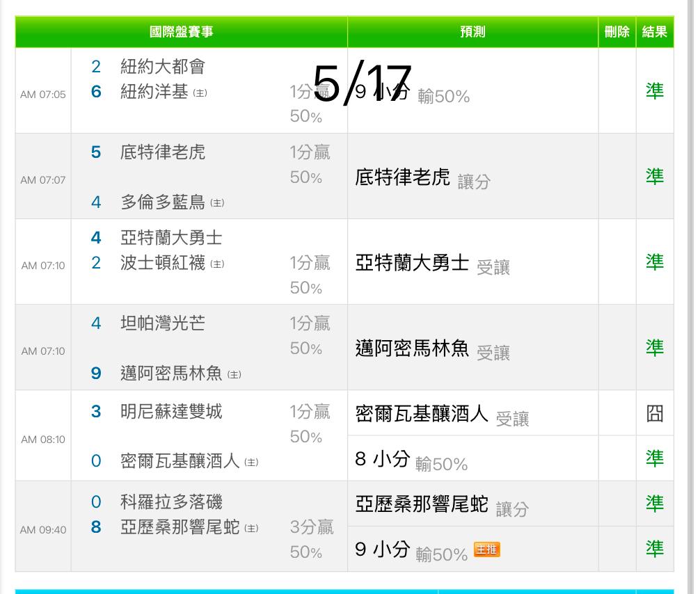Viewport: 700px width, 594px height.
Task: Open 密爾瓦基釀酒人 in the match column
Action: coord(180,460)
